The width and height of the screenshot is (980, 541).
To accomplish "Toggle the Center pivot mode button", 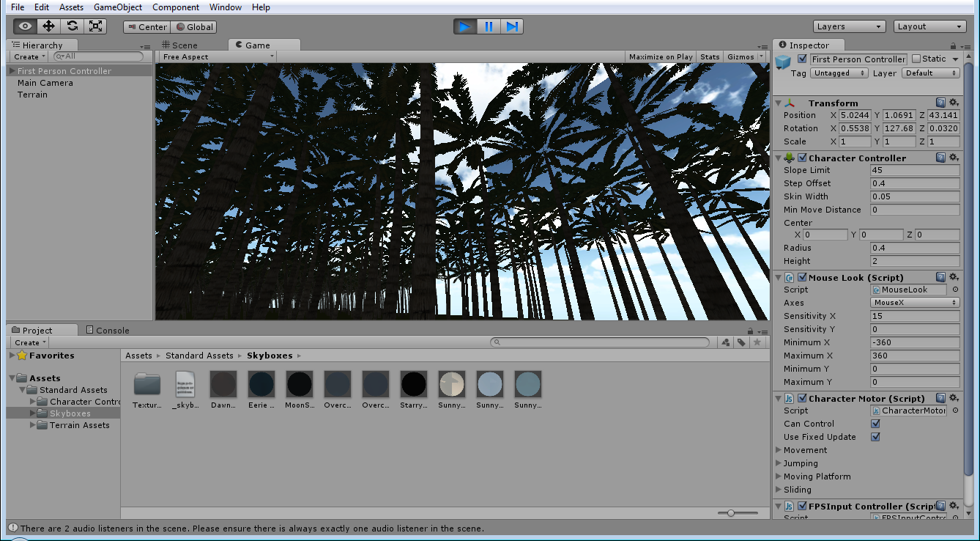I will tap(146, 27).
